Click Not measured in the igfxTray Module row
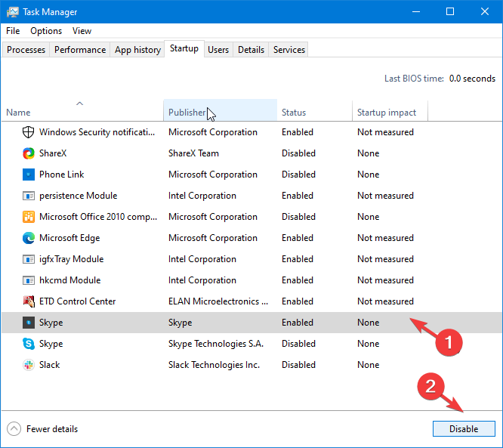This screenshot has width=503, height=448. click(386, 259)
